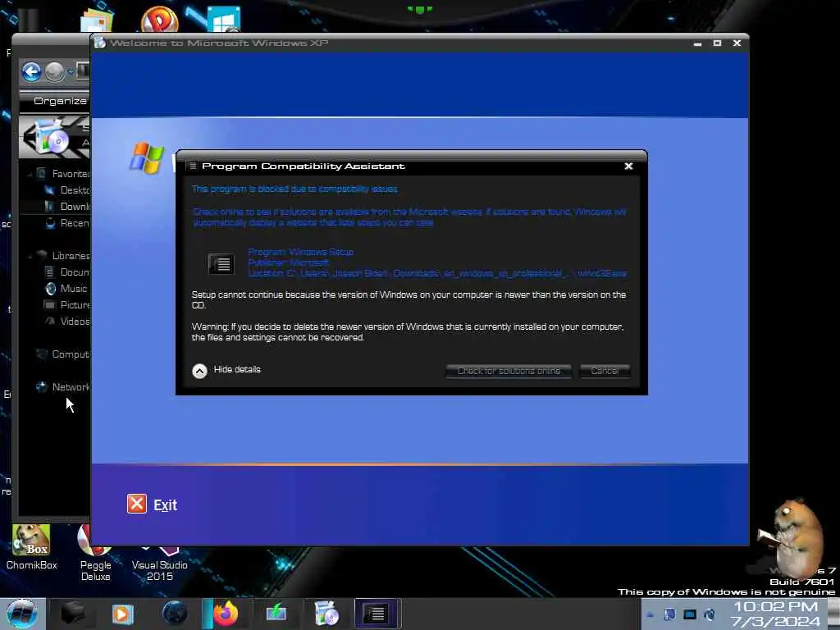Click the Exit link in XP setup

(165, 505)
